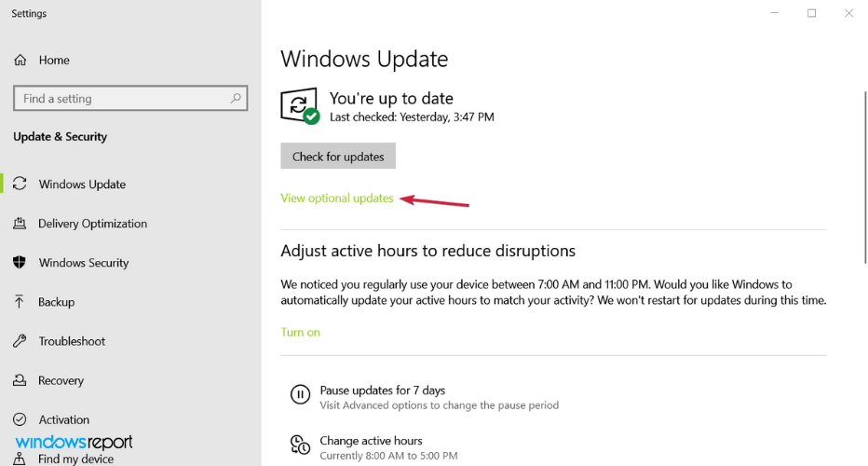Click Check for updates button

(x=338, y=157)
